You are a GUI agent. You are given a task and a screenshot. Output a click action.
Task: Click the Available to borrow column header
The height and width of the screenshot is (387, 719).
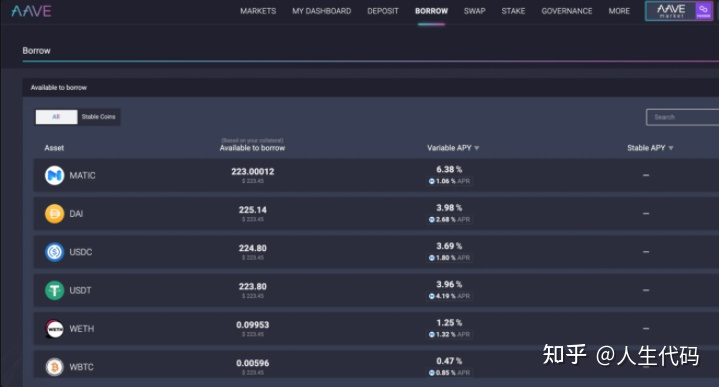click(252, 148)
